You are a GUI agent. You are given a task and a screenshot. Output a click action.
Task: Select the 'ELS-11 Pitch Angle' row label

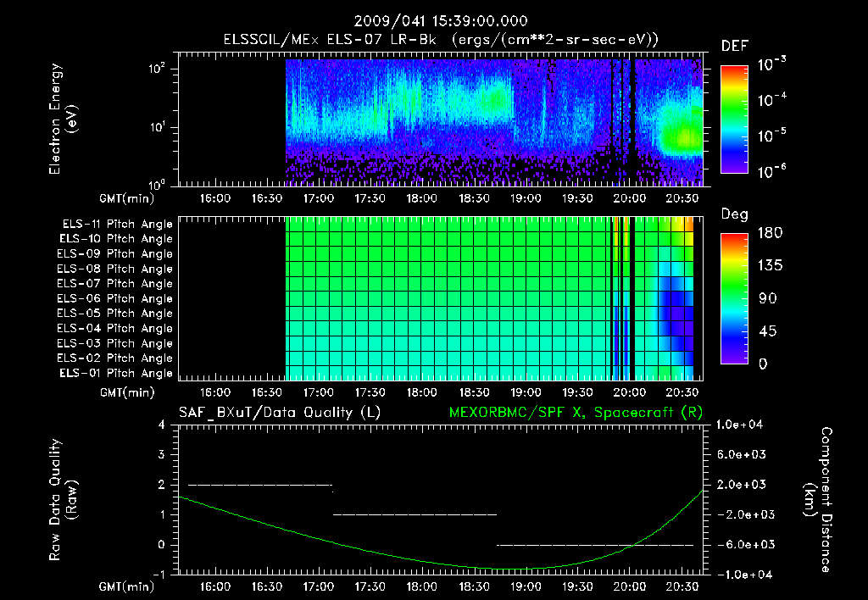117,225
